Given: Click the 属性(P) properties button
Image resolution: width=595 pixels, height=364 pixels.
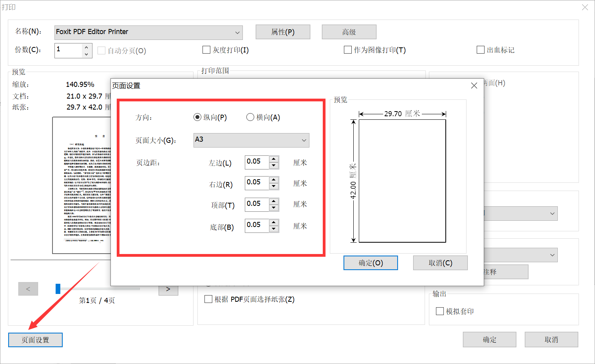Looking at the screenshot, I should coord(283,32).
